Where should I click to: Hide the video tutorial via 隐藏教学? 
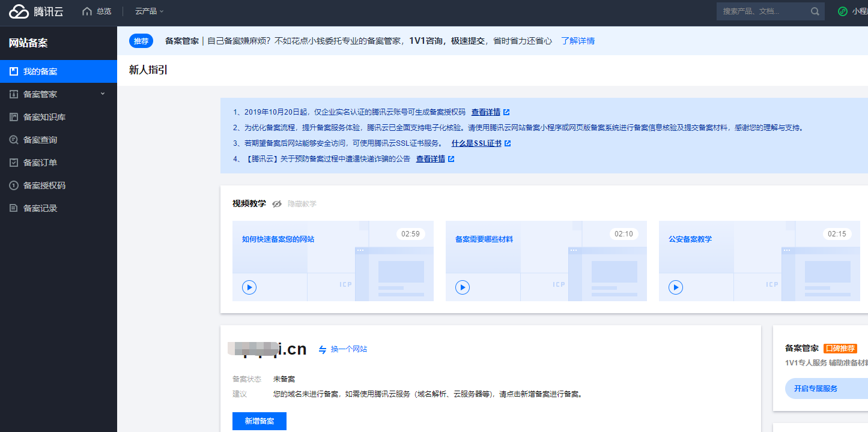[x=294, y=204]
